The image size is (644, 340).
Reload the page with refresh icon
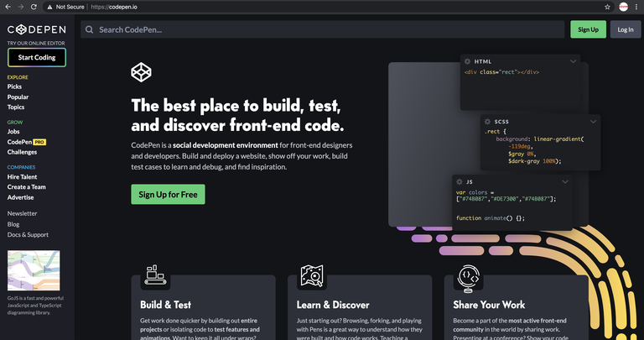coord(34,7)
